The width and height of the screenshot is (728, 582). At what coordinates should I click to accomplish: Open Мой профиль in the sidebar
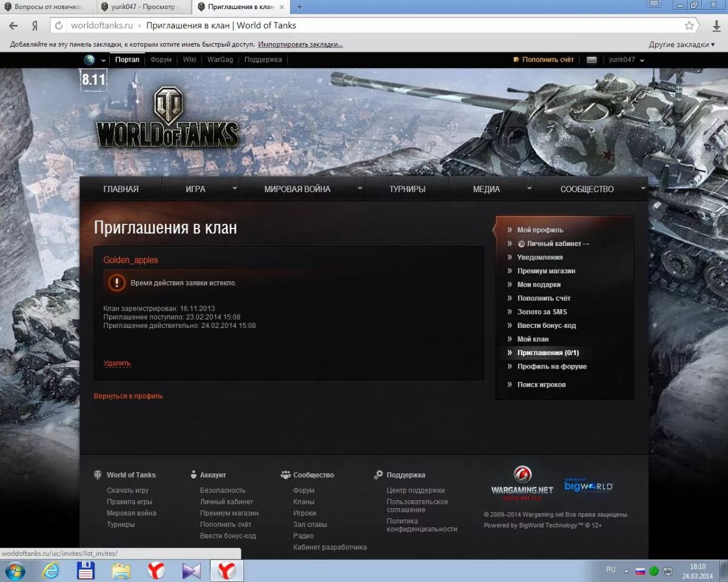point(540,230)
